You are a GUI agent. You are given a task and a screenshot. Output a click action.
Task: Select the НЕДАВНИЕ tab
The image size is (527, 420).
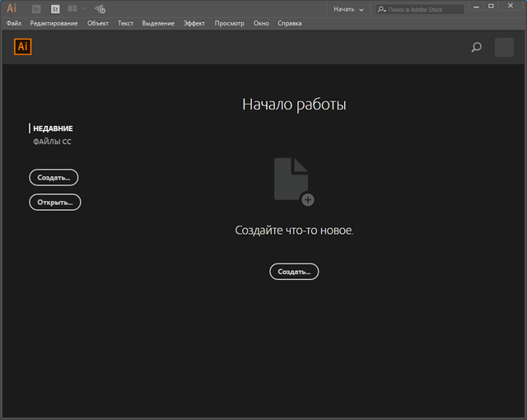[x=53, y=128]
